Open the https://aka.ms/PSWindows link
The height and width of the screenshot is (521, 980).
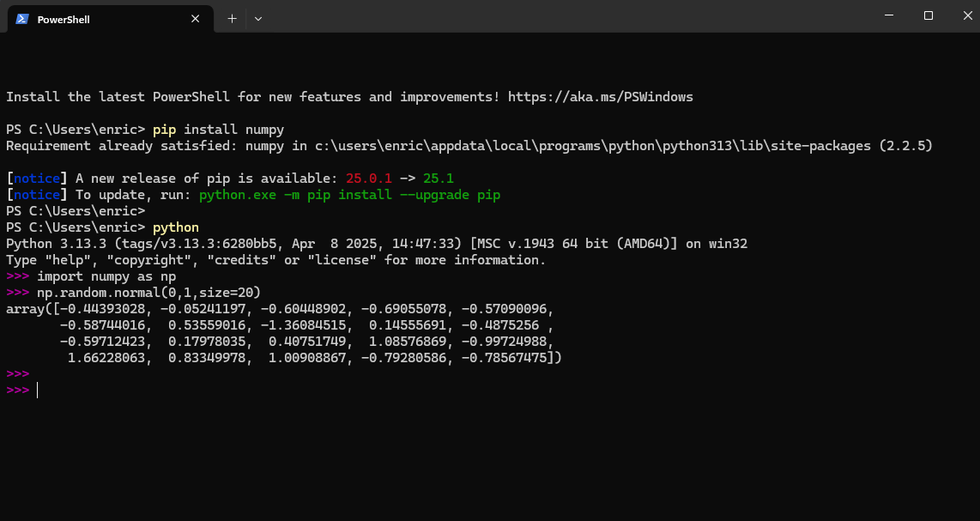click(x=600, y=97)
